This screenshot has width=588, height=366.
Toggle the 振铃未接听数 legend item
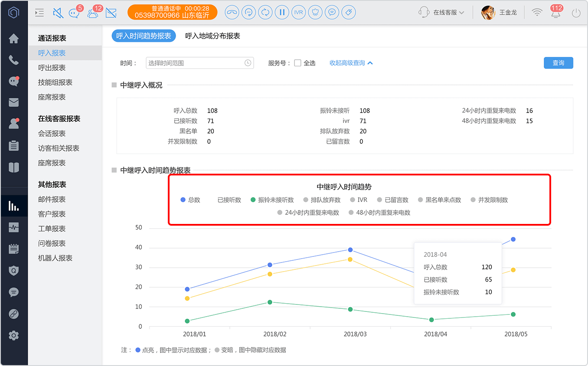272,200
